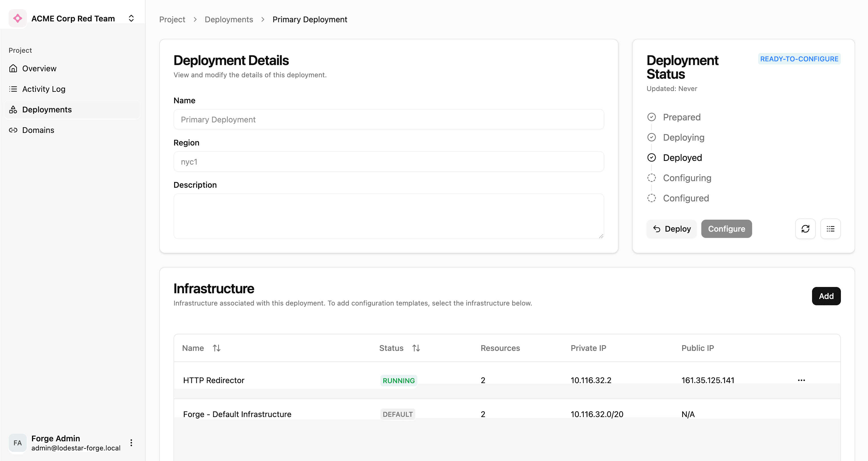Expand the ACME Corp Red Team switcher
Image resolution: width=868 pixels, height=461 pixels.
pyautogui.click(x=131, y=18)
